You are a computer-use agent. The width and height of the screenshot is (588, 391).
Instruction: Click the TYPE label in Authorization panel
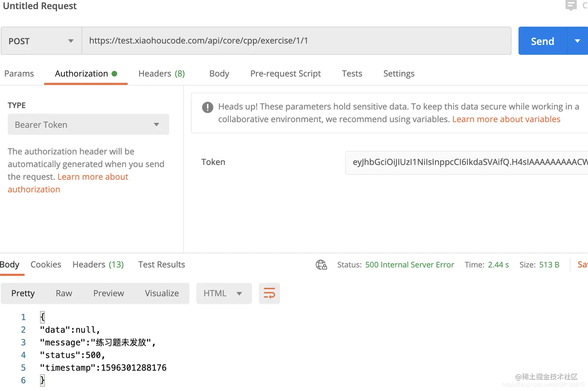click(x=17, y=105)
